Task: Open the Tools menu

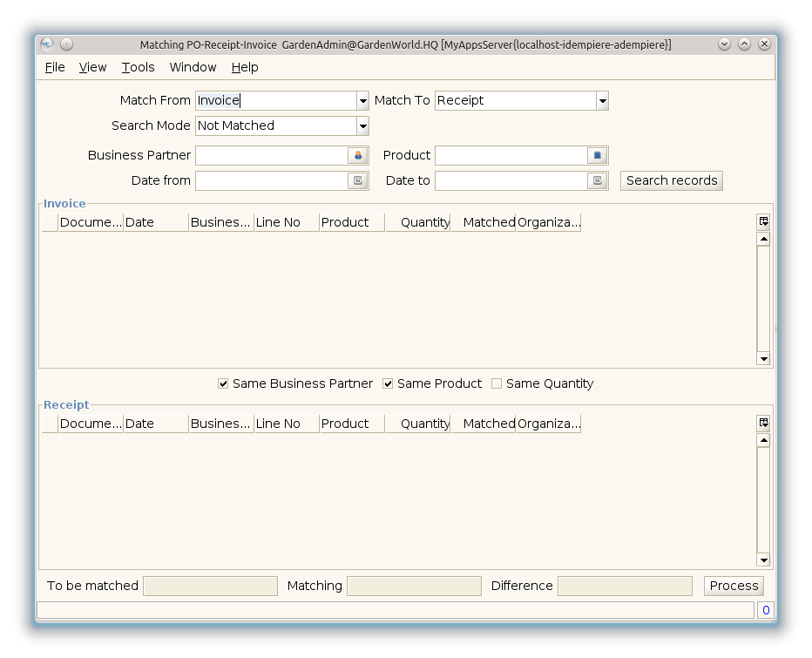Action: pyautogui.click(x=138, y=67)
